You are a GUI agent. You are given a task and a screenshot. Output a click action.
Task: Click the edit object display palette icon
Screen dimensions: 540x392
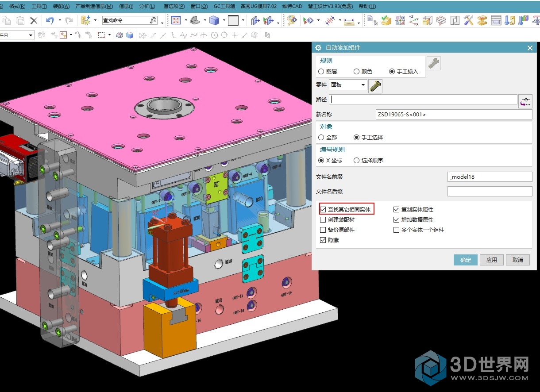[x=291, y=20]
